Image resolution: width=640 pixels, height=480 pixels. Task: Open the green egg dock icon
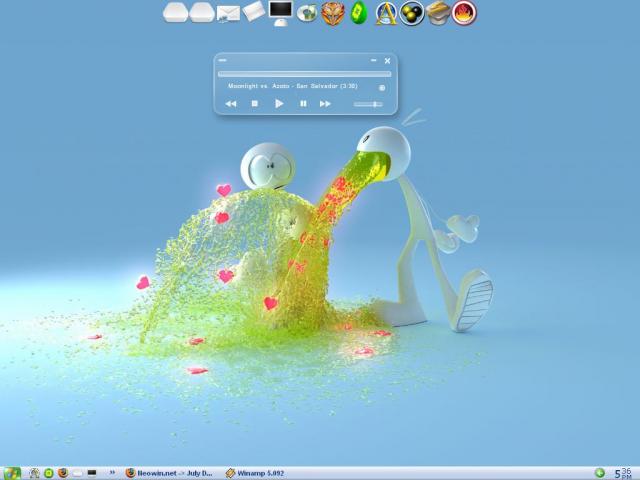tap(358, 13)
